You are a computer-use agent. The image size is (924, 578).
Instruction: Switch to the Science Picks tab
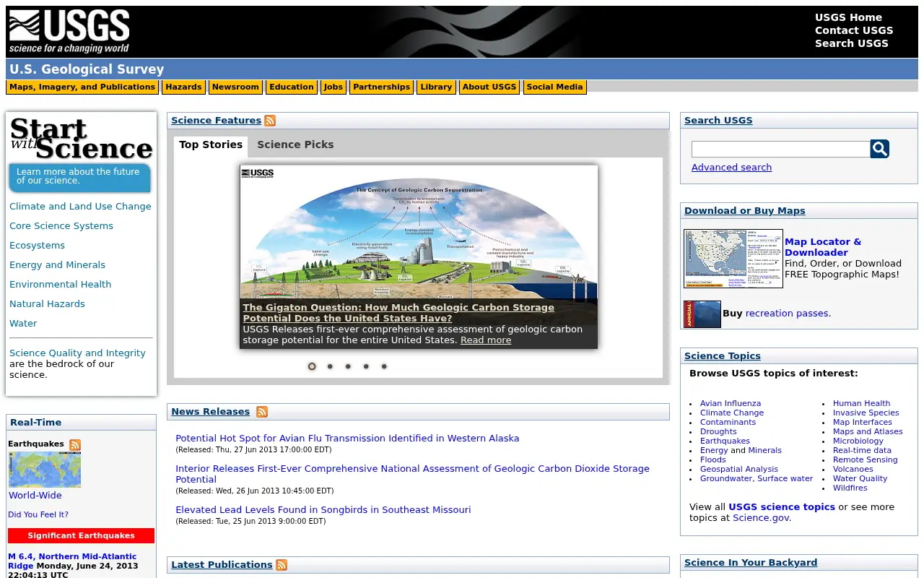(295, 145)
